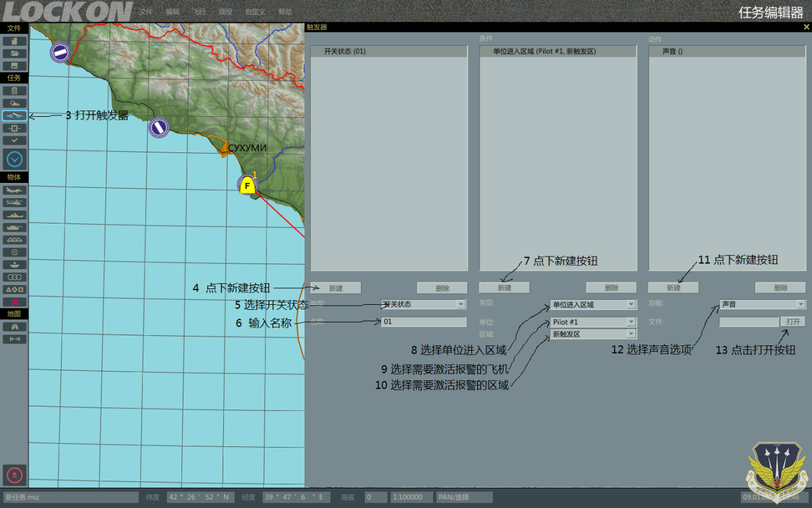Click the СУХУМИ city label on the map

(247, 148)
